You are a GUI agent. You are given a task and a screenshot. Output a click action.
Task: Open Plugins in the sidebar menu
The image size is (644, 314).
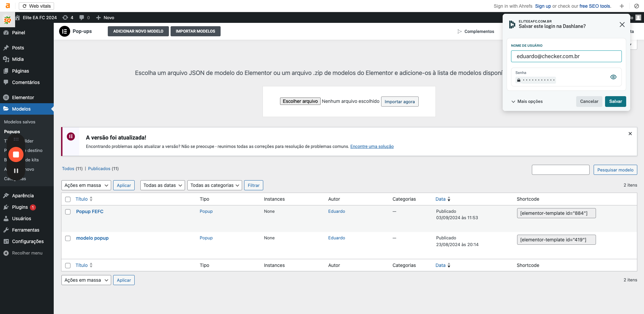click(x=20, y=207)
